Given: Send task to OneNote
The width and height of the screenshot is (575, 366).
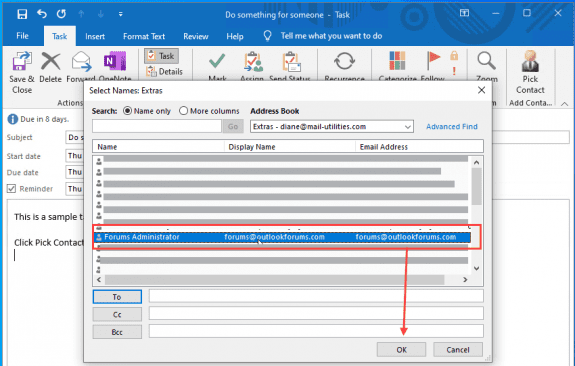Looking at the screenshot, I should point(115,61).
